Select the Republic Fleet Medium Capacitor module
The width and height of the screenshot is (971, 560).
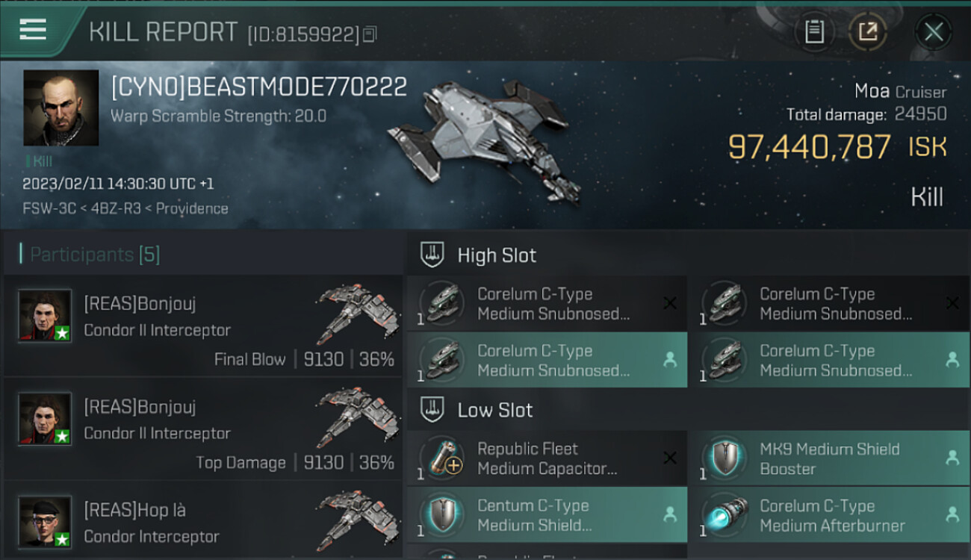click(x=547, y=458)
